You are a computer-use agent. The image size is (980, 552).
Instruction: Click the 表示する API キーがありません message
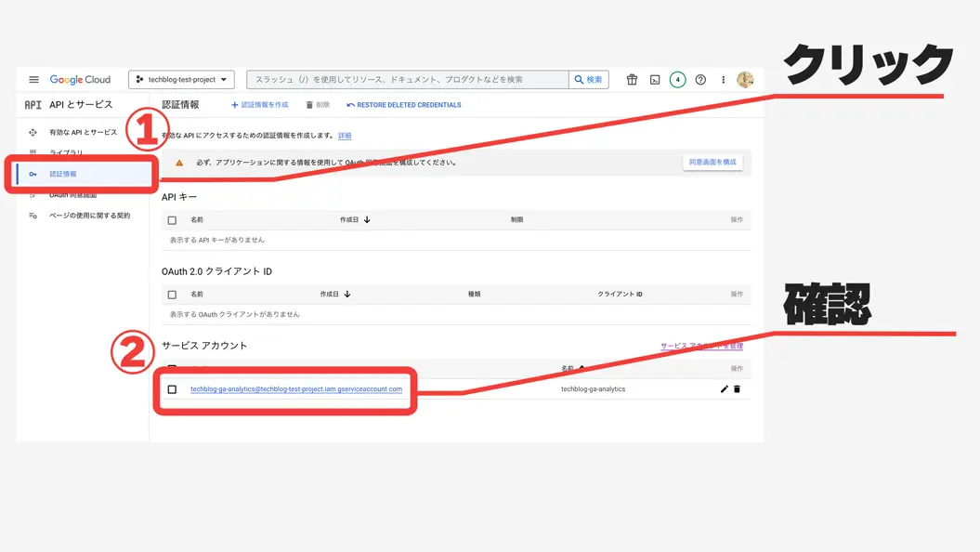216,240
